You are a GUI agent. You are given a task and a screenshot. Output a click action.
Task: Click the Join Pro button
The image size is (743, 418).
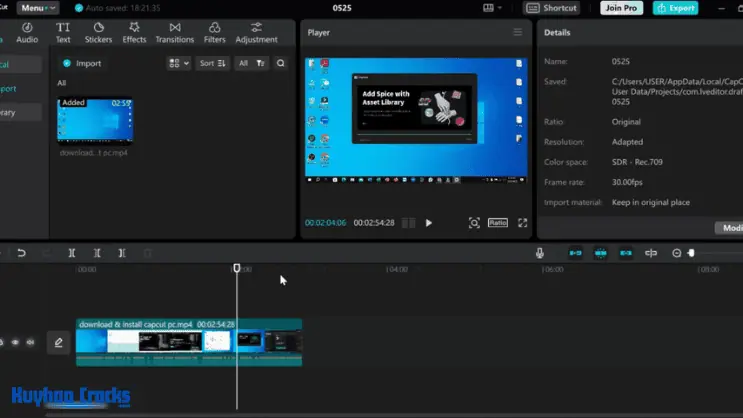621,8
